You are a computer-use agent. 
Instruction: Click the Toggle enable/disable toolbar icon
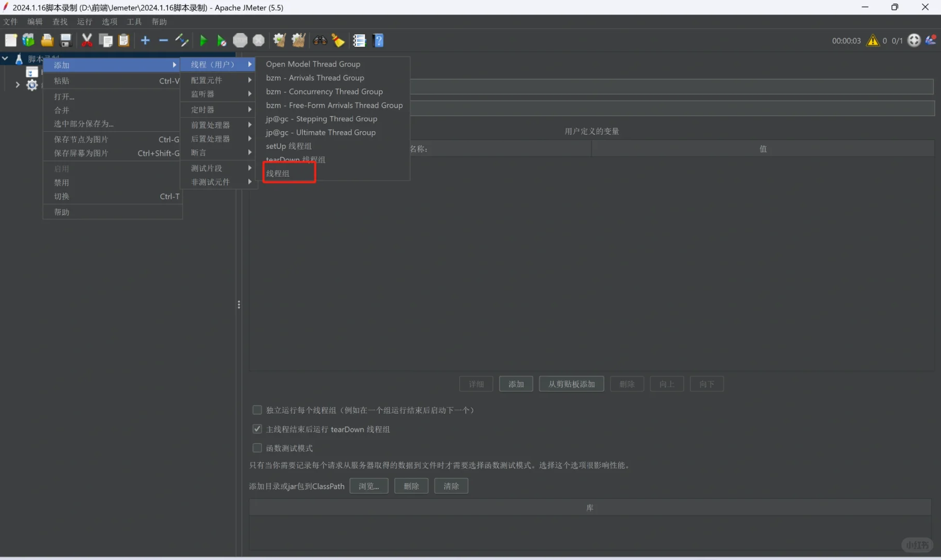[x=182, y=40]
